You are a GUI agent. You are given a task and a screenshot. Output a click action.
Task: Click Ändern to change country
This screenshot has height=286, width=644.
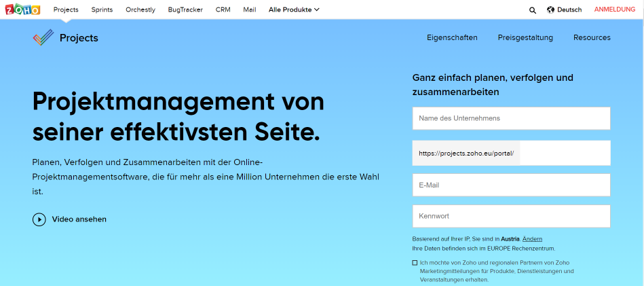tap(532, 238)
